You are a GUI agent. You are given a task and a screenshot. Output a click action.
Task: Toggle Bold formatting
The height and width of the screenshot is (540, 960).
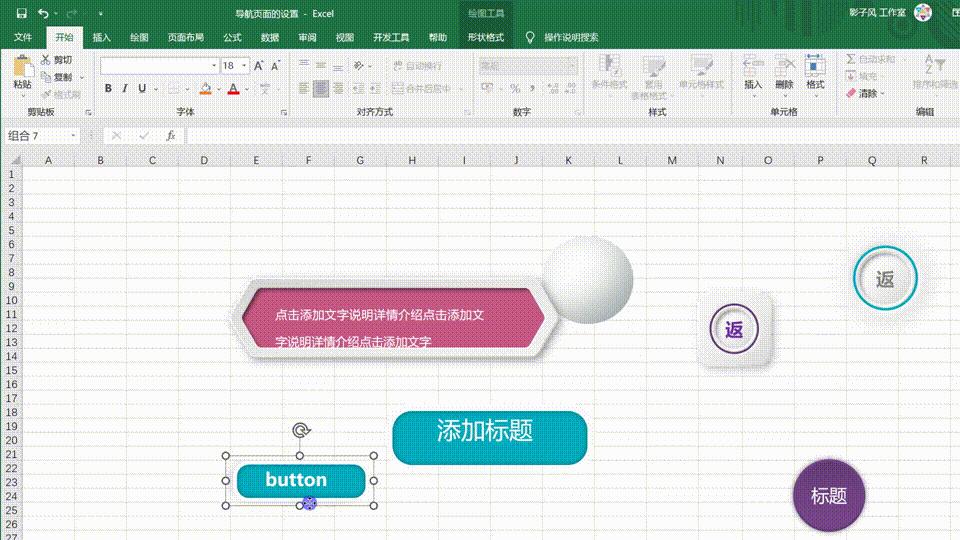pyautogui.click(x=108, y=89)
